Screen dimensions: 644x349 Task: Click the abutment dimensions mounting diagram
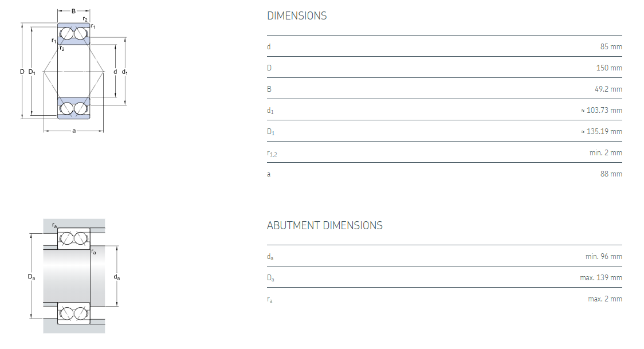pyautogui.click(x=74, y=276)
